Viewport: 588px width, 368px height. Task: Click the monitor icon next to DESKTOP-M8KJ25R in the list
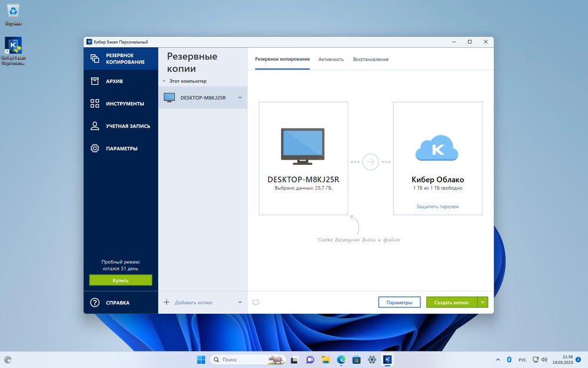tap(169, 98)
